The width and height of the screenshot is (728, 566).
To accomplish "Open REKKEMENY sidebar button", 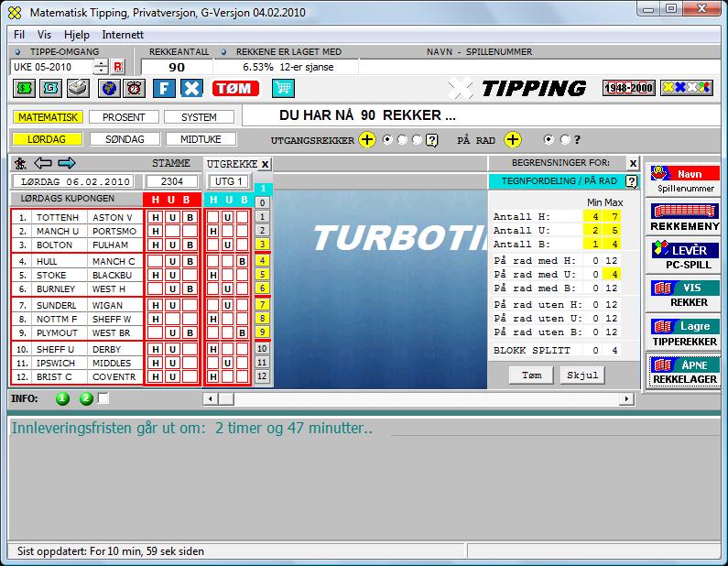I will [685, 217].
